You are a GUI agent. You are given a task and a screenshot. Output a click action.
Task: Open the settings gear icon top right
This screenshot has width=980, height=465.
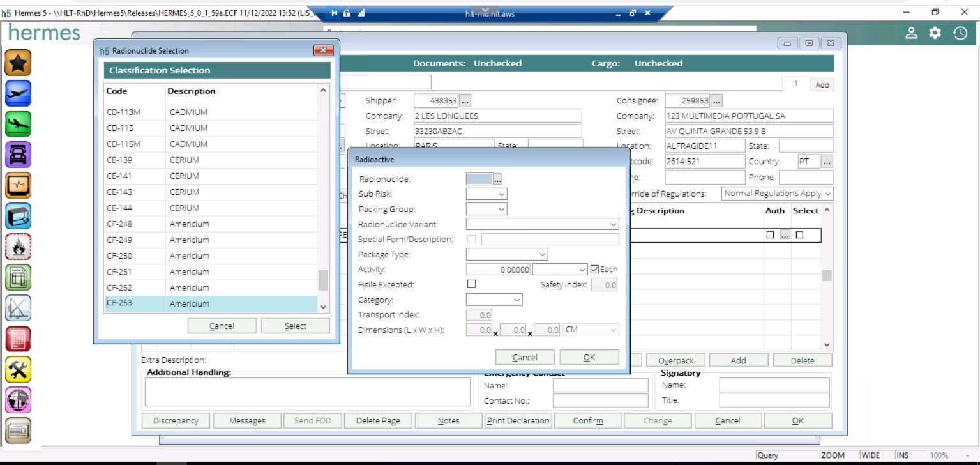(x=935, y=33)
